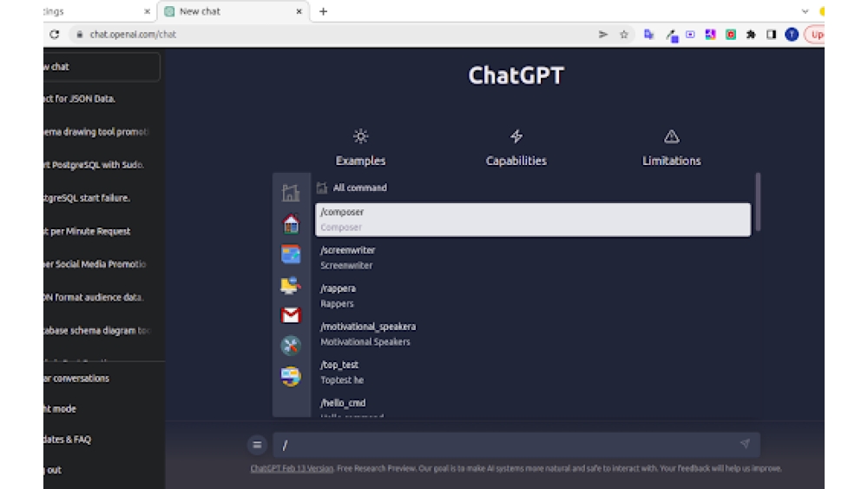This screenshot has height=489, width=868.
Task: View site info via the lock icon
Action: pyautogui.click(x=80, y=35)
